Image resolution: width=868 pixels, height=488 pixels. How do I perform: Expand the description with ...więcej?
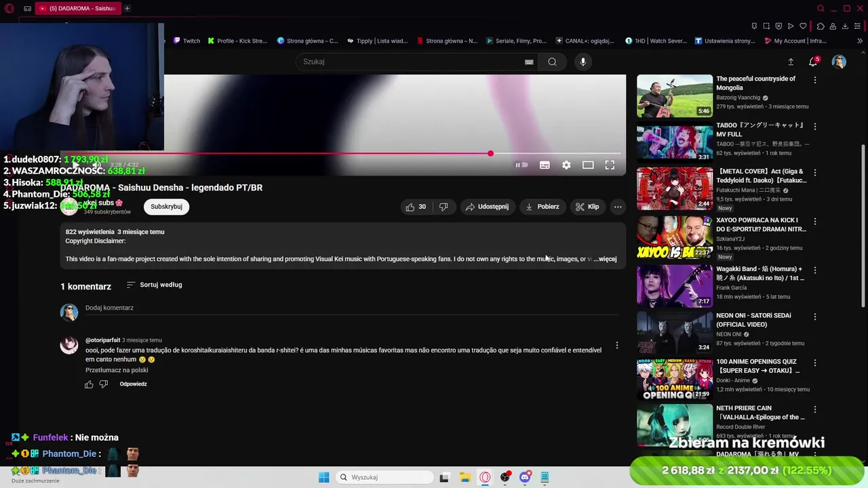pyautogui.click(x=605, y=259)
